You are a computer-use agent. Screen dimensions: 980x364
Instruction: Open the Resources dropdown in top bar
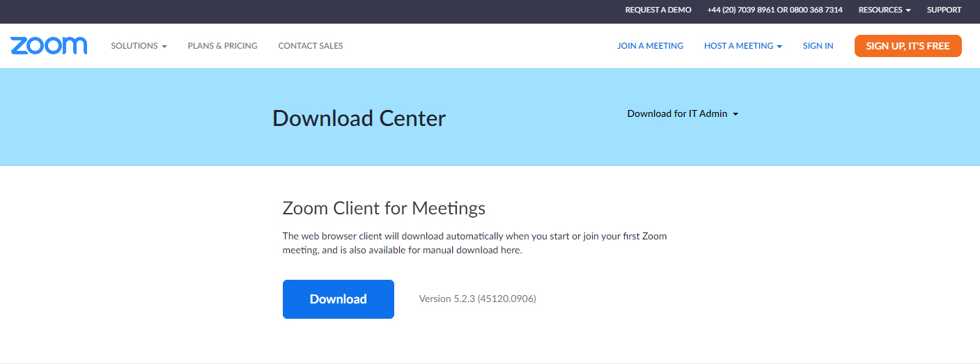885,10
